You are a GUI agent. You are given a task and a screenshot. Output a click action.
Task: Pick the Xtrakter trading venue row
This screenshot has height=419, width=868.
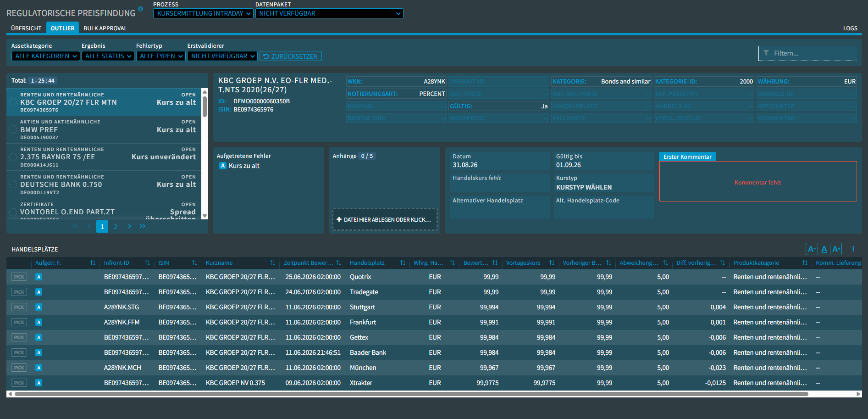[19, 383]
